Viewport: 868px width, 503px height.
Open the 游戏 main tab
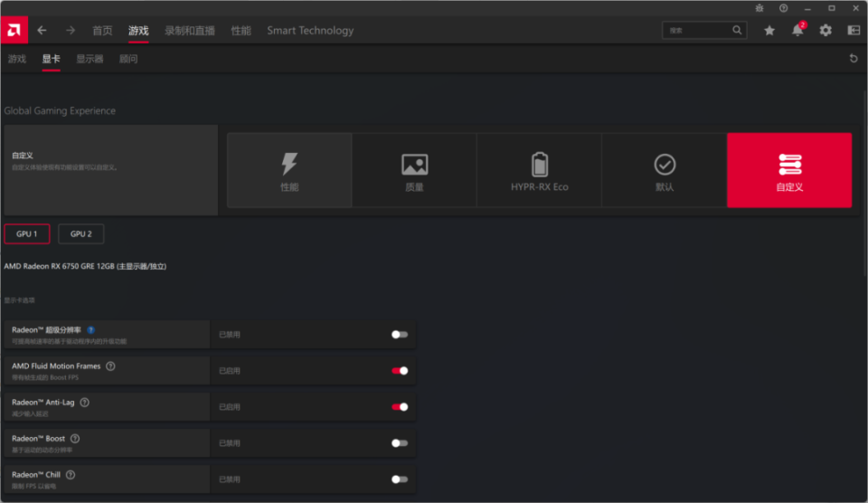tap(138, 31)
